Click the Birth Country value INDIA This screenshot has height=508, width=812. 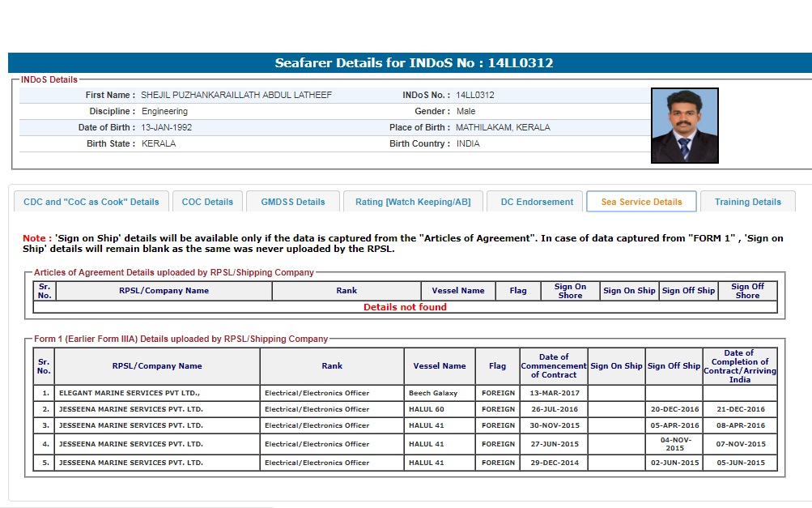tap(468, 143)
